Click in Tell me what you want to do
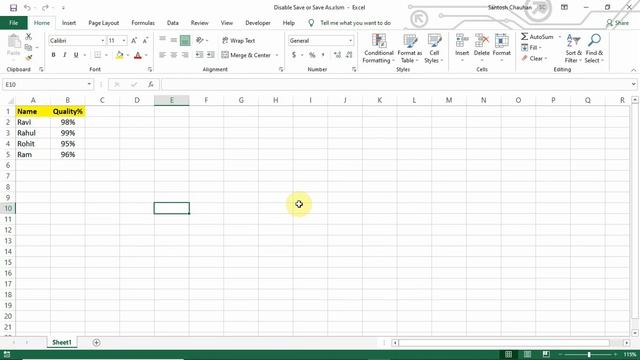This screenshot has height=360, width=640. click(355, 23)
